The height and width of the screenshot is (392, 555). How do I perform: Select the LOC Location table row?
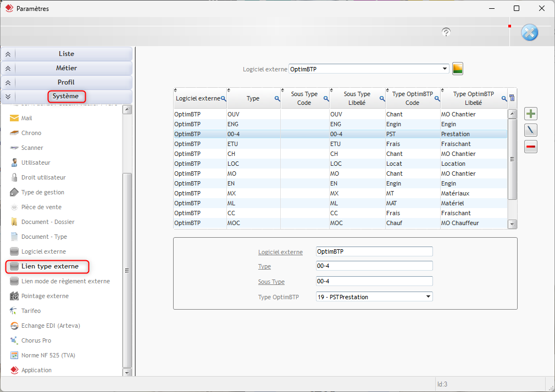point(341,164)
